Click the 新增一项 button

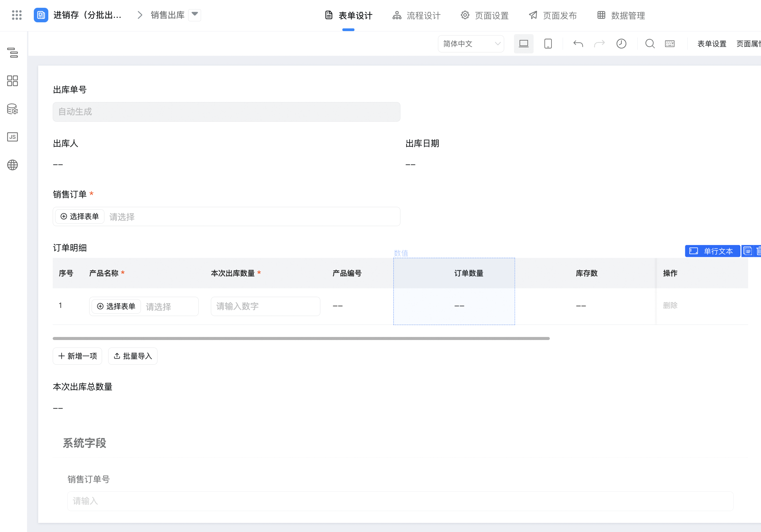pos(77,356)
